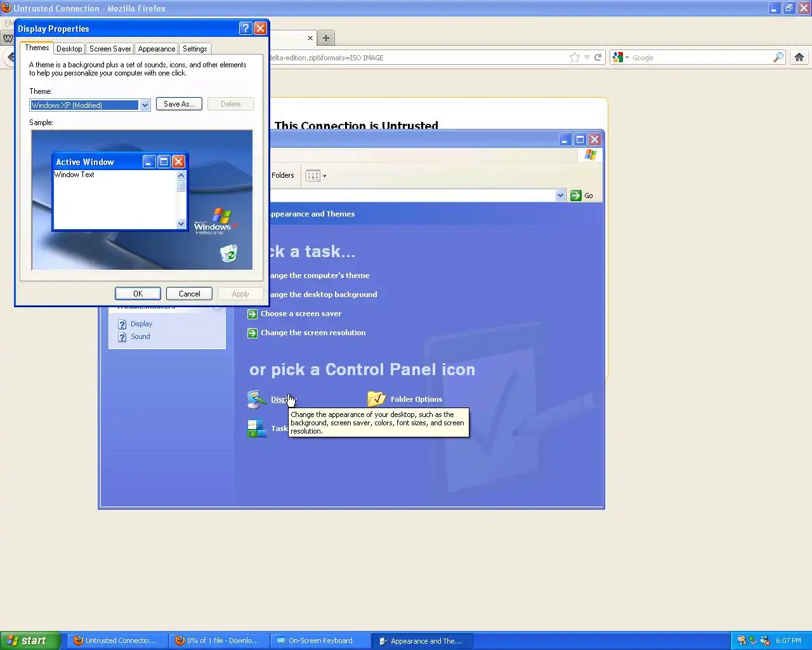
Task: Click the Firefox URL address field
Action: [417, 57]
